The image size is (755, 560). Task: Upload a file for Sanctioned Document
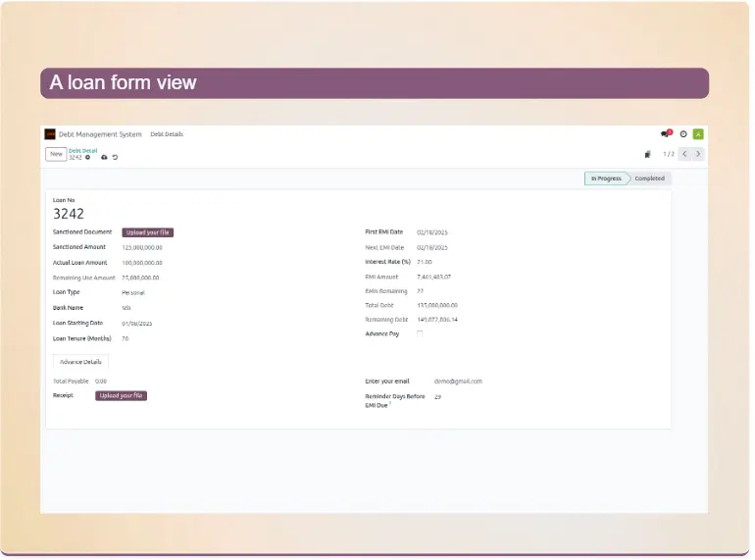coord(147,232)
